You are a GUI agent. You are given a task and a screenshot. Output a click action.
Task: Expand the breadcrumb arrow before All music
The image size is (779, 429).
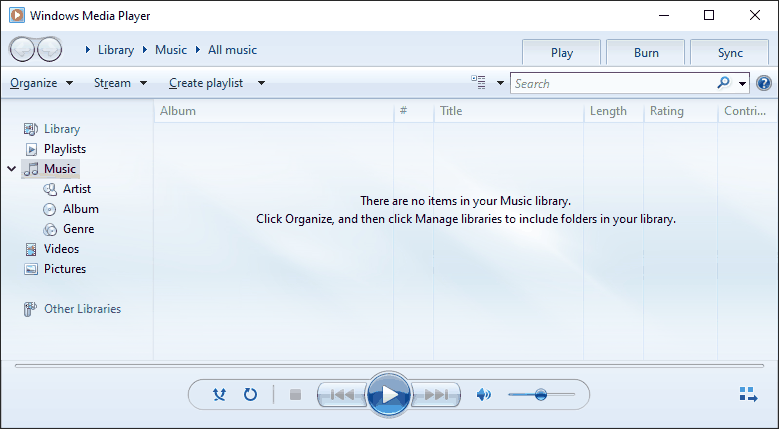click(198, 50)
